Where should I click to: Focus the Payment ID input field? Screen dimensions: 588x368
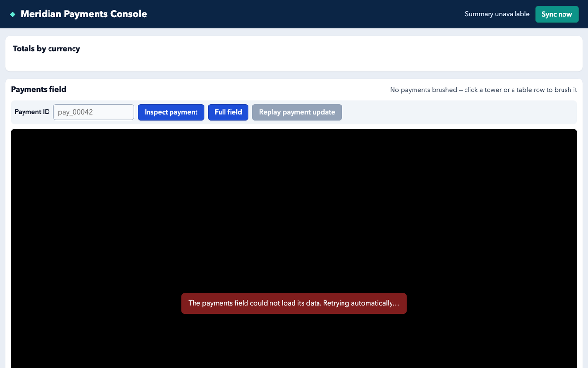(x=94, y=112)
